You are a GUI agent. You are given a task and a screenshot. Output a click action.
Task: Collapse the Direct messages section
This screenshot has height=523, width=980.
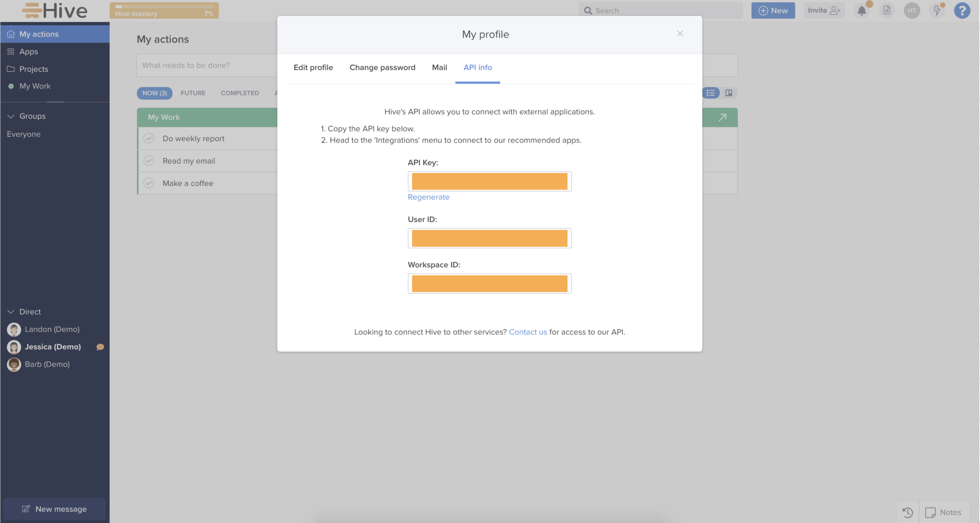coord(11,312)
